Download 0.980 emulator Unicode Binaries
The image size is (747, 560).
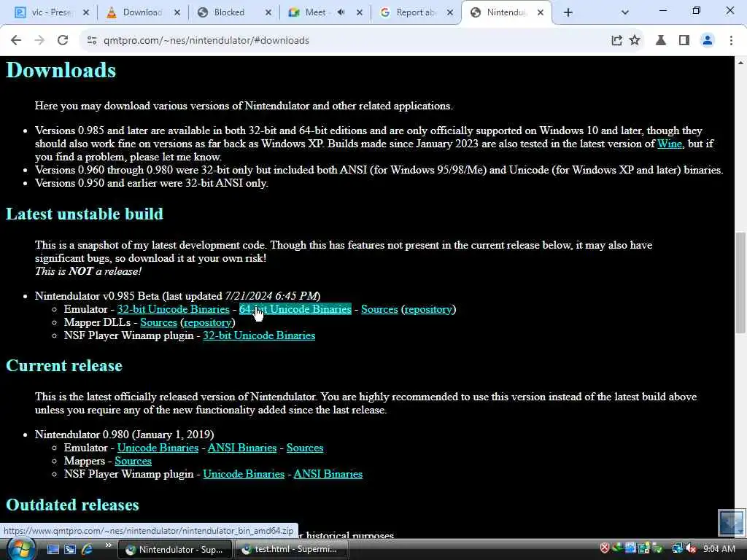[158, 448]
